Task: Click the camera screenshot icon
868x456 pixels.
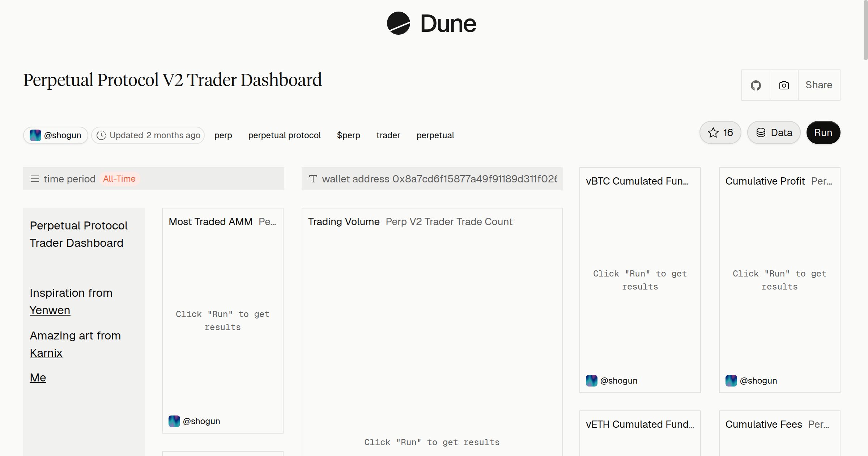Action: 784,85
